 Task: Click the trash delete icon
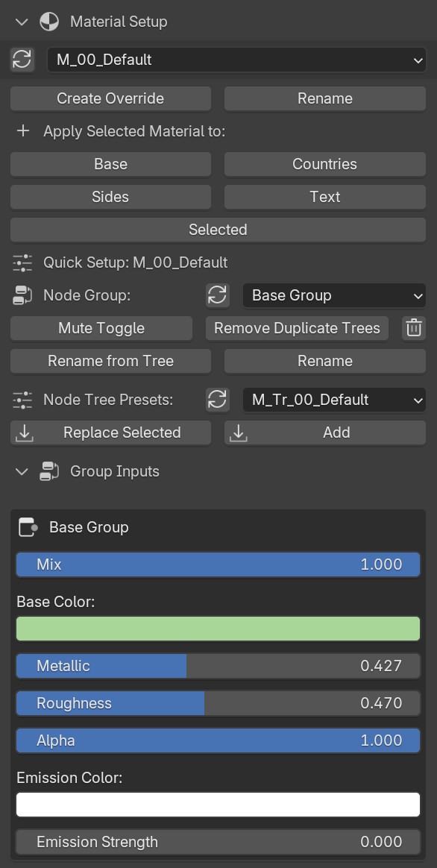point(414,328)
